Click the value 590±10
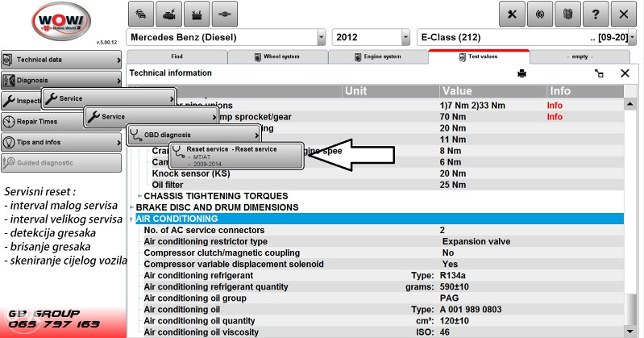644x338 pixels. point(455,286)
